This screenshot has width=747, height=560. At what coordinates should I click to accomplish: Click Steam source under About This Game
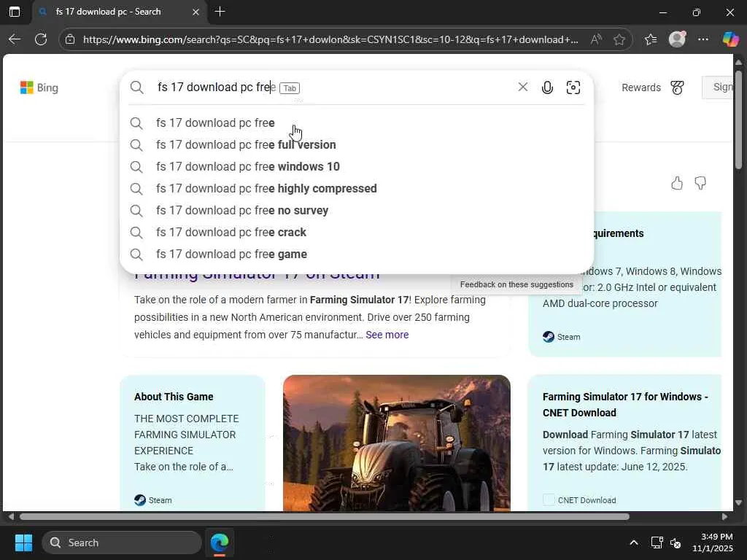pyautogui.click(x=153, y=500)
